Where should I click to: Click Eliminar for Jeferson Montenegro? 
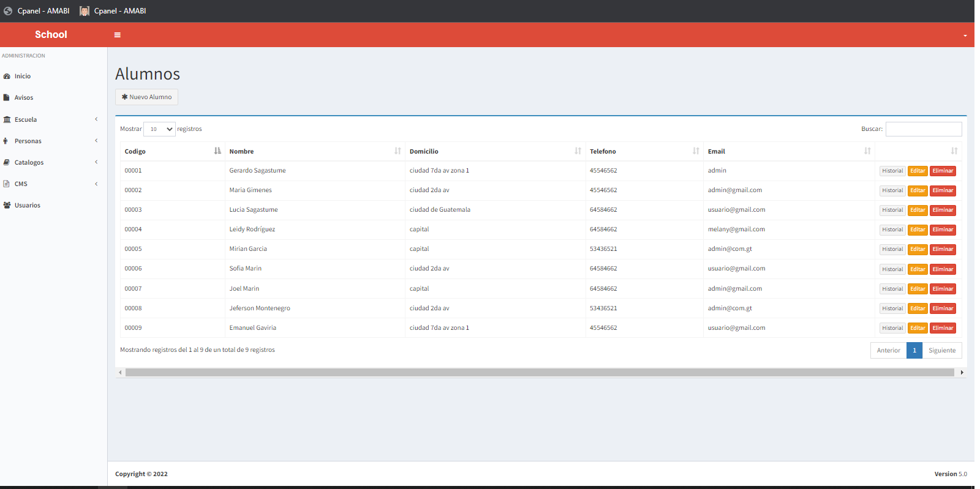pos(943,308)
